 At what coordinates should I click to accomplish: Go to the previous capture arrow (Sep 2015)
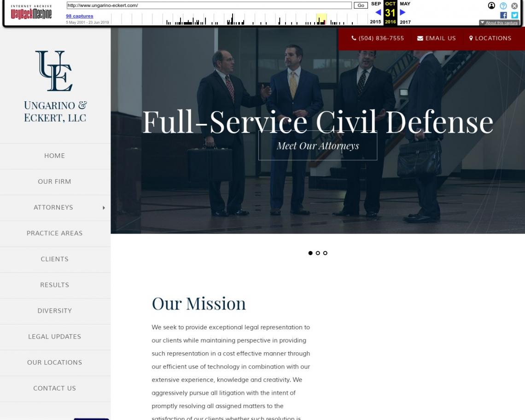pos(378,12)
